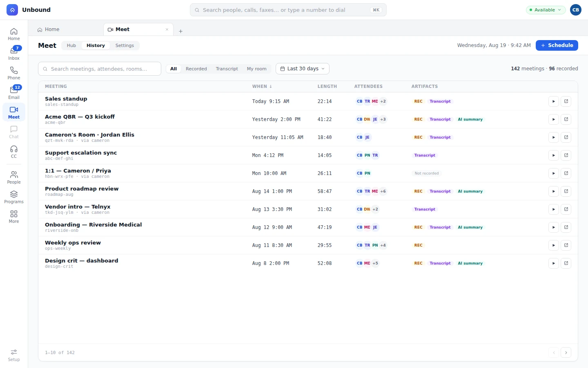Open Support escalation sync external link
Image resolution: width=588 pixels, height=368 pixels.
coord(566,155)
